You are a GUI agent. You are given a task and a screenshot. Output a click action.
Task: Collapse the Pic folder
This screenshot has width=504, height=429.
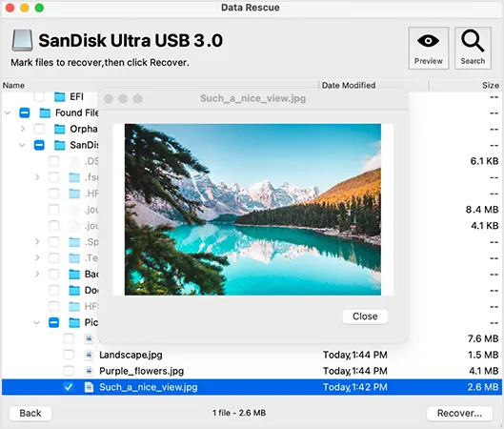(37, 322)
